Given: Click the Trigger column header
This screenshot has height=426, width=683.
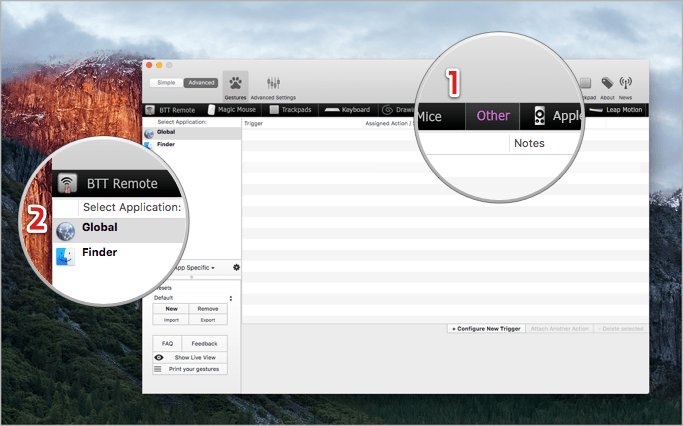Looking at the screenshot, I should (x=303, y=124).
